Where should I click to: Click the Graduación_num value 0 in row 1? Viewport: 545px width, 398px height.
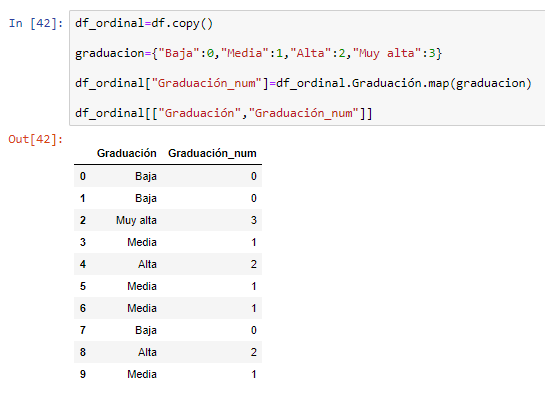254,198
